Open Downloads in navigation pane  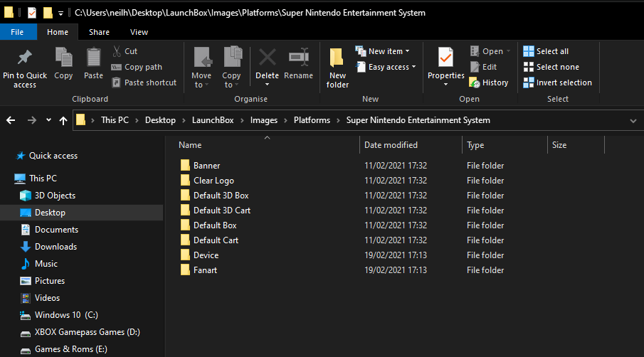[x=49, y=247]
